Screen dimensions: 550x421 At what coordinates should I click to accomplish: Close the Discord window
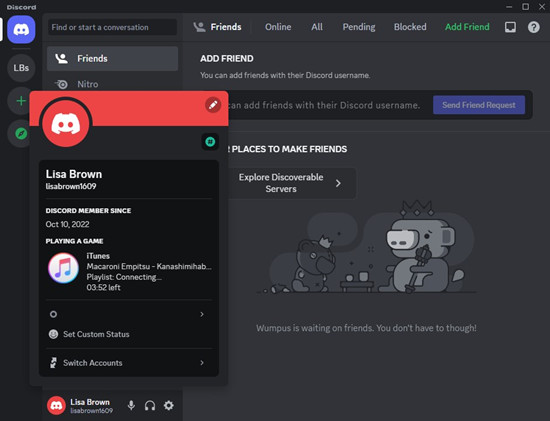(x=542, y=7)
